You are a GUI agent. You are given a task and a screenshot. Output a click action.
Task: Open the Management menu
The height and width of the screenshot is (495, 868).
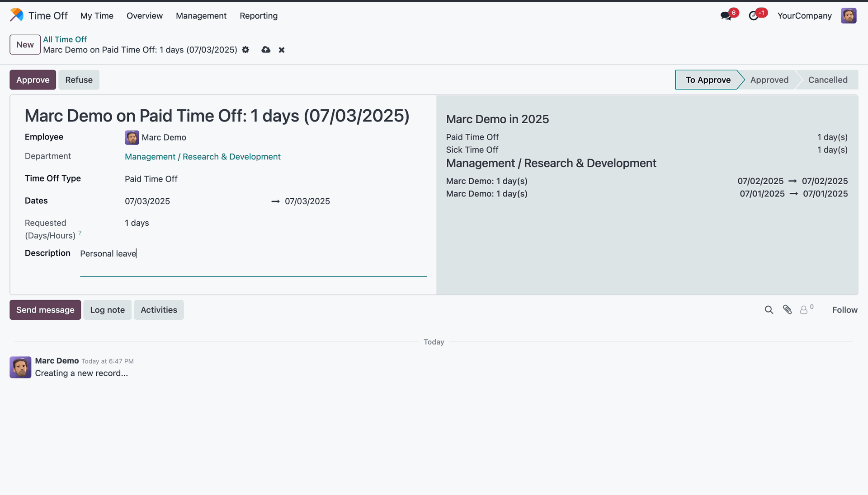tap(201, 16)
